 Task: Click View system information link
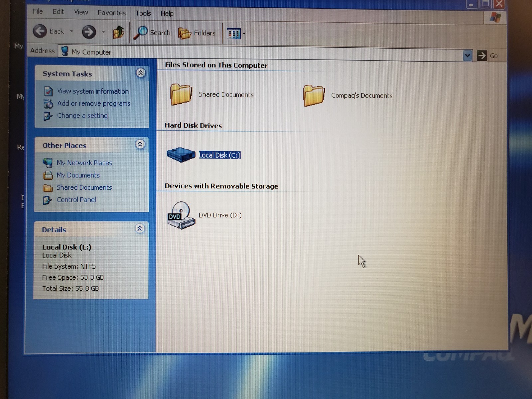coord(93,91)
